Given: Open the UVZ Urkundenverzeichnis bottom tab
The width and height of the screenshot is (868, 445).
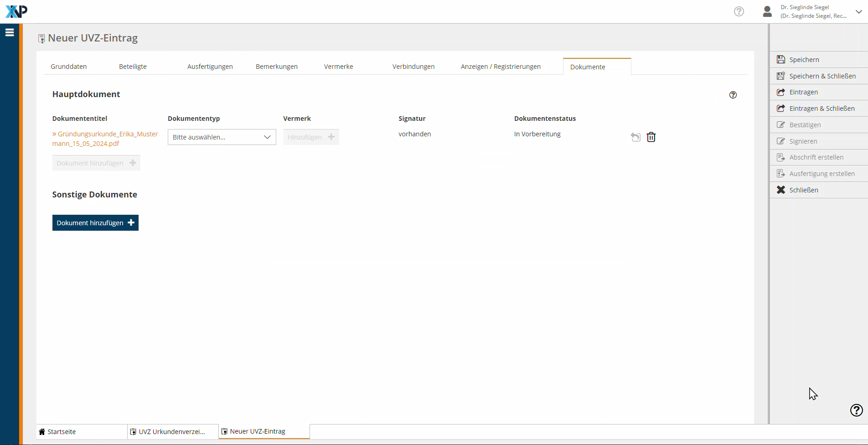Looking at the screenshot, I should (x=171, y=432).
